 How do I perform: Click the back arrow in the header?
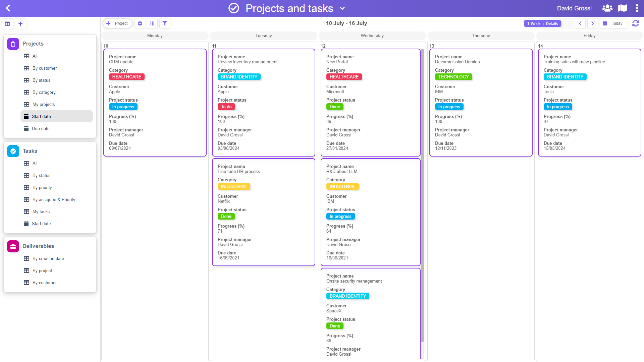coord(8,8)
